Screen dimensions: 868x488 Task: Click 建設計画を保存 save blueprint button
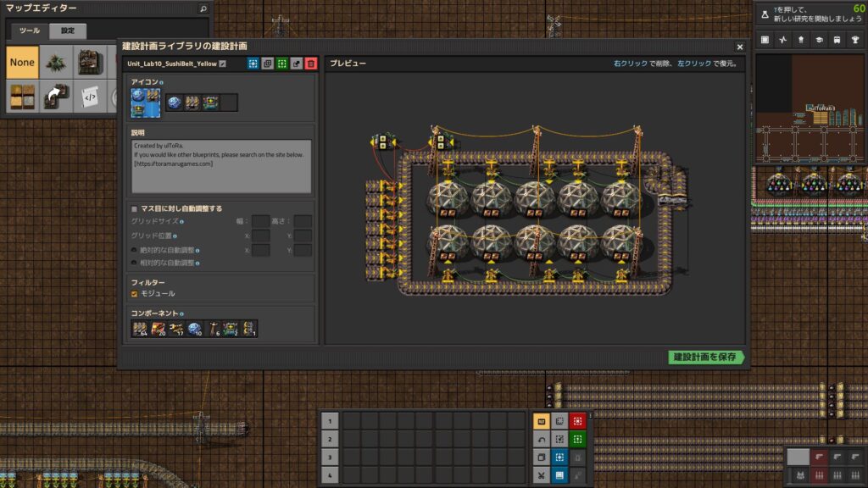coord(706,358)
